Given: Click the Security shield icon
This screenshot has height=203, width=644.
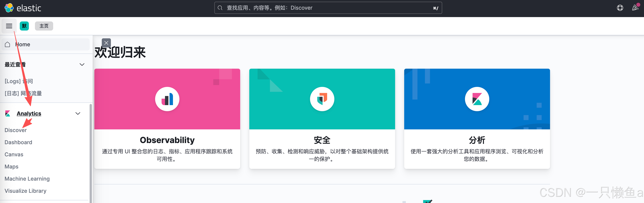Looking at the screenshot, I should pos(322,99).
